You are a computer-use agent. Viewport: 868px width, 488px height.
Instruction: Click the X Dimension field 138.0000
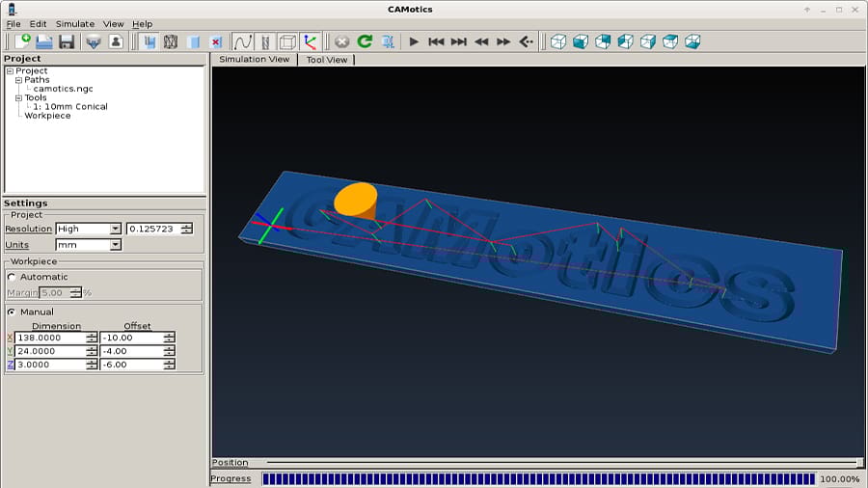(x=50, y=338)
